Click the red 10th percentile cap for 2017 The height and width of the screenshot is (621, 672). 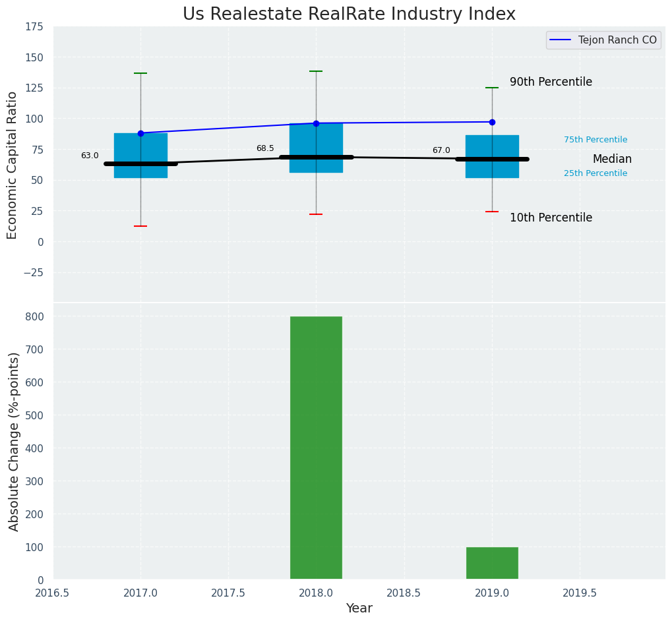pyautogui.click(x=140, y=226)
